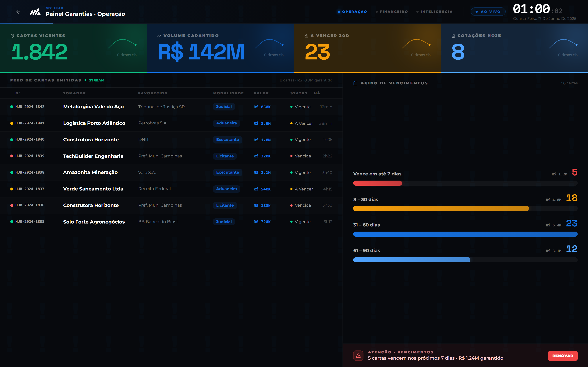Select the Operação tab
Screen dimensions: 588x367
click(x=352, y=12)
